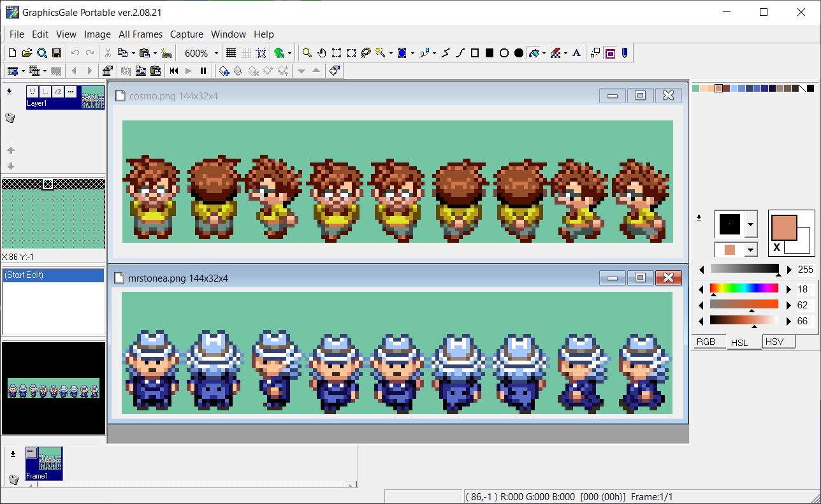Click the Paste clipboard icon
This screenshot has height=504, width=821.
click(x=144, y=53)
